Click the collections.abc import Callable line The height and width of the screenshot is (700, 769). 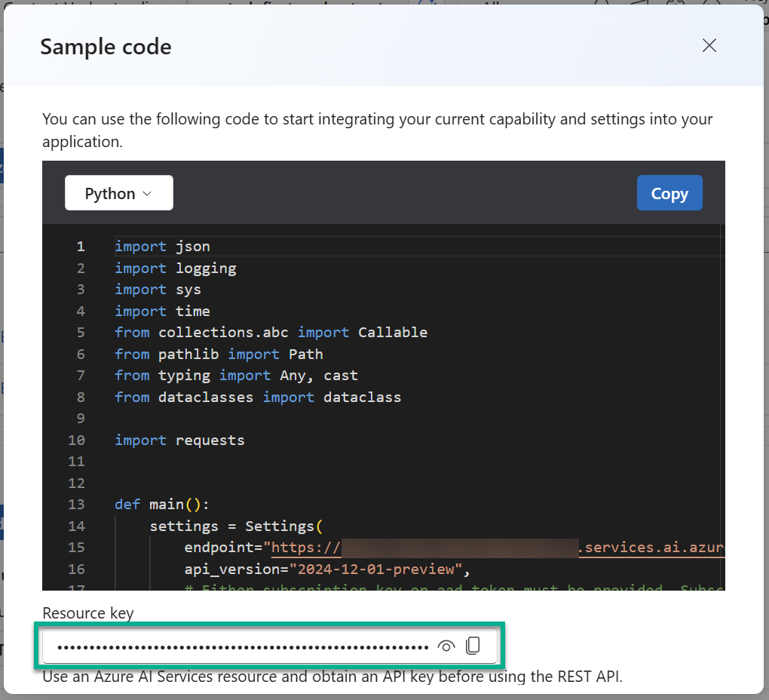(x=271, y=333)
